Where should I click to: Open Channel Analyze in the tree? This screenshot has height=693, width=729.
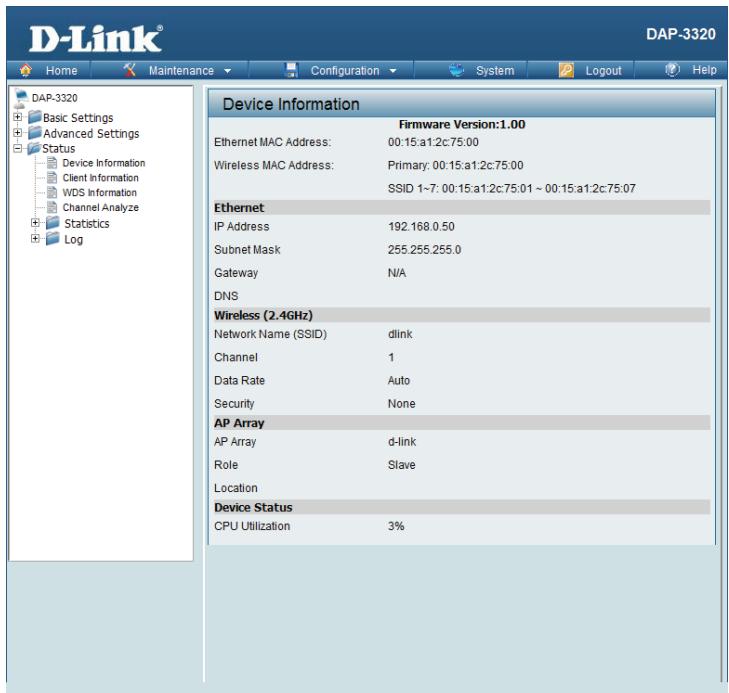100,208
